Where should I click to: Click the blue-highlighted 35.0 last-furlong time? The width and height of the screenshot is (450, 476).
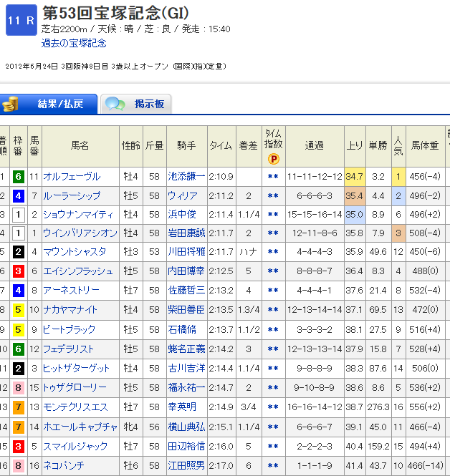tap(355, 215)
